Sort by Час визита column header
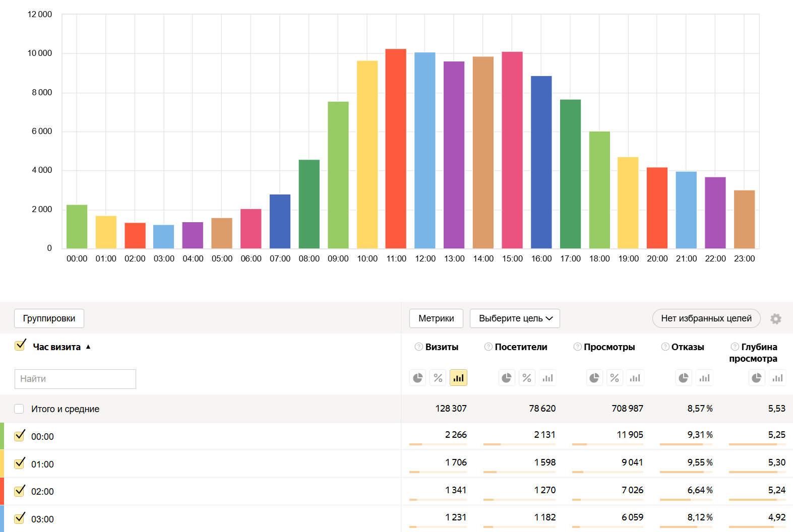The height and width of the screenshot is (532, 793). point(57,347)
